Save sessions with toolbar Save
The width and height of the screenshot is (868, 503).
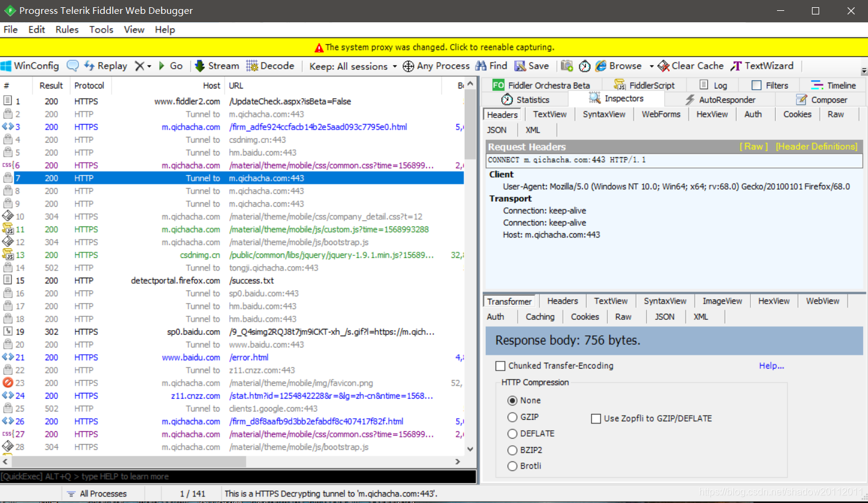(531, 66)
